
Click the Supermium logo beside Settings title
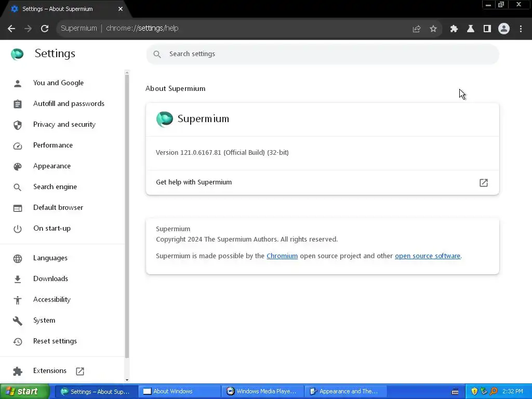click(17, 54)
